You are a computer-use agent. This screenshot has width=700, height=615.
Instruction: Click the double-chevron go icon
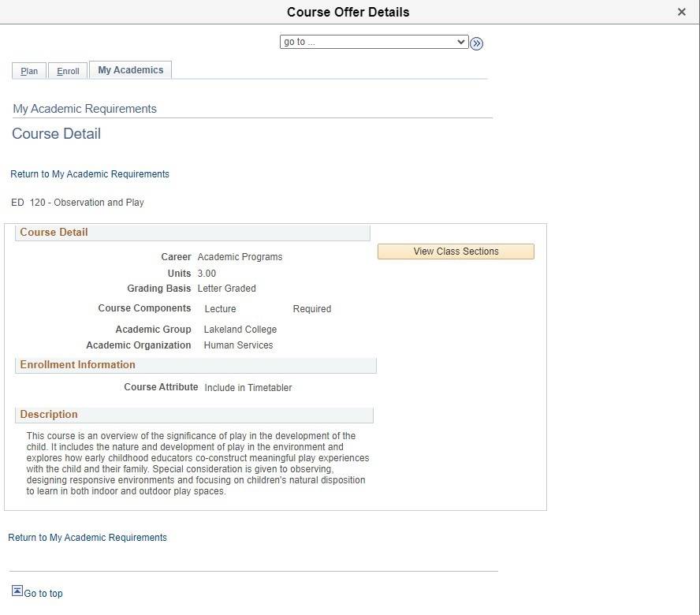(x=476, y=43)
